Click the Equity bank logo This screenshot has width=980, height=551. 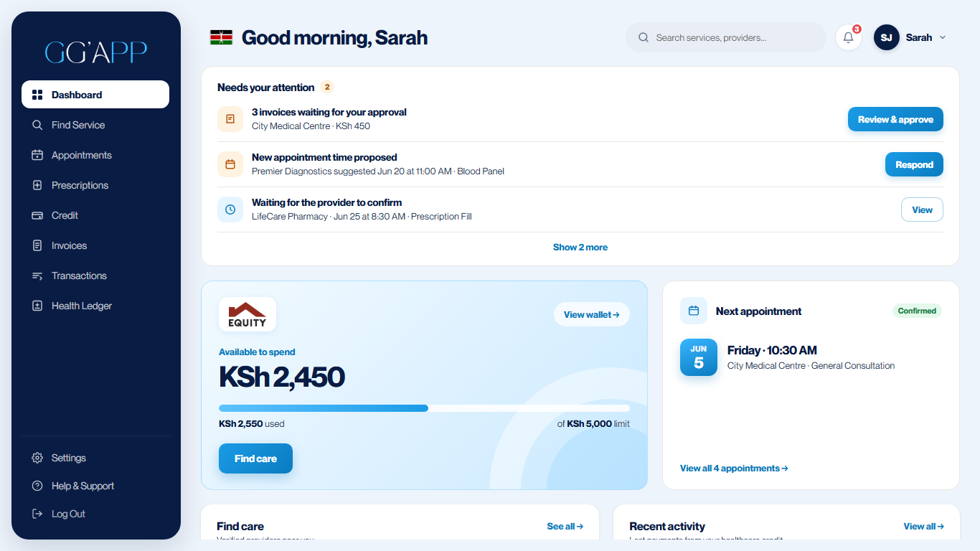click(248, 314)
